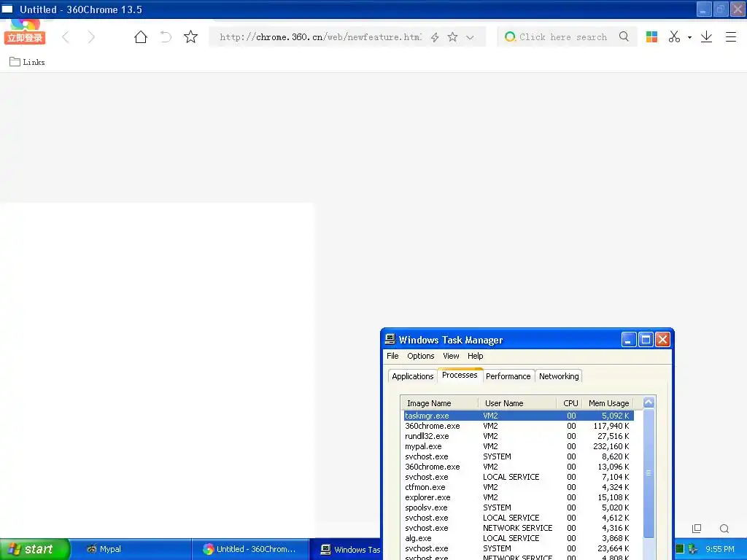Image resolution: width=747 pixels, height=560 pixels.
Task: Select the explorer.exe process row
Action: point(519,497)
